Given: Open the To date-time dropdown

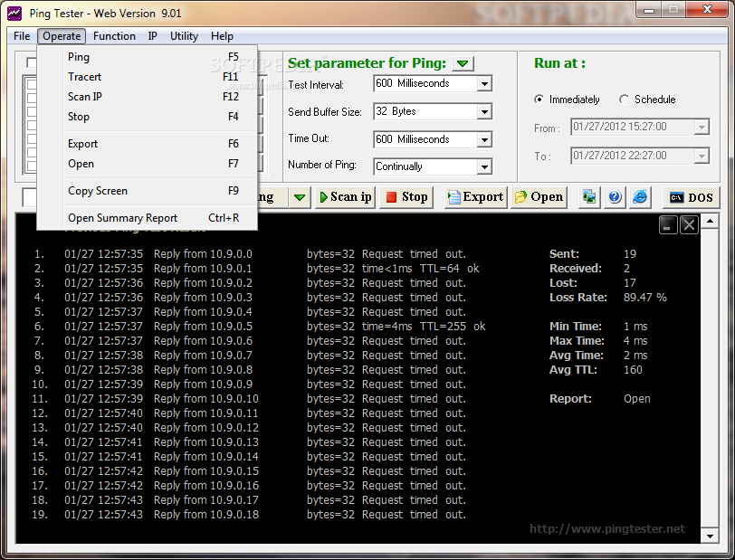Looking at the screenshot, I should pyautogui.click(x=702, y=156).
